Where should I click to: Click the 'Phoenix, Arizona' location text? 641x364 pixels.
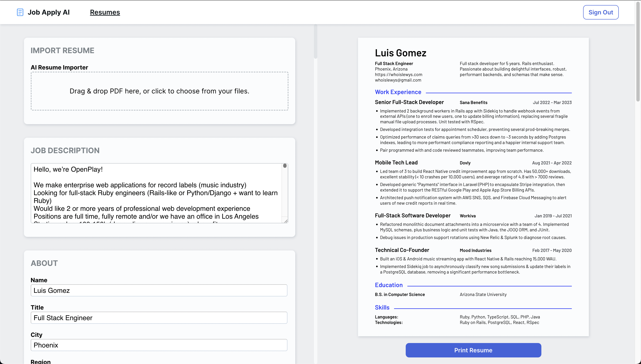391,69
